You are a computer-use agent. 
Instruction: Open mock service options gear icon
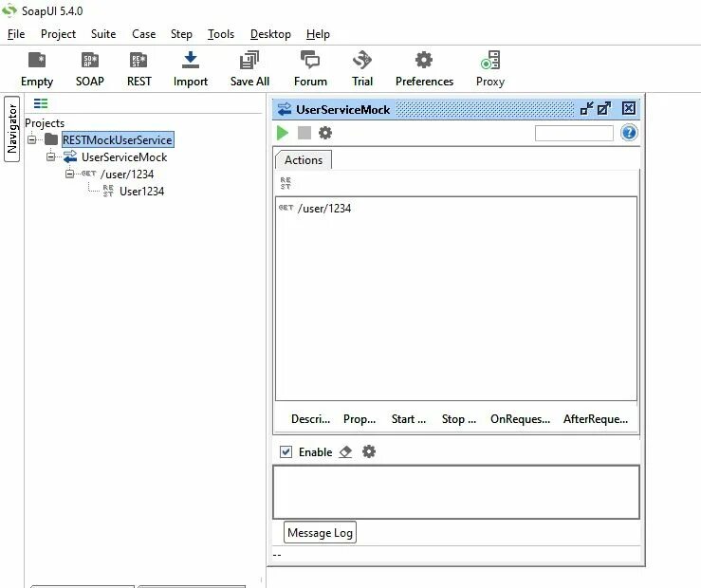(x=325, y=133)
